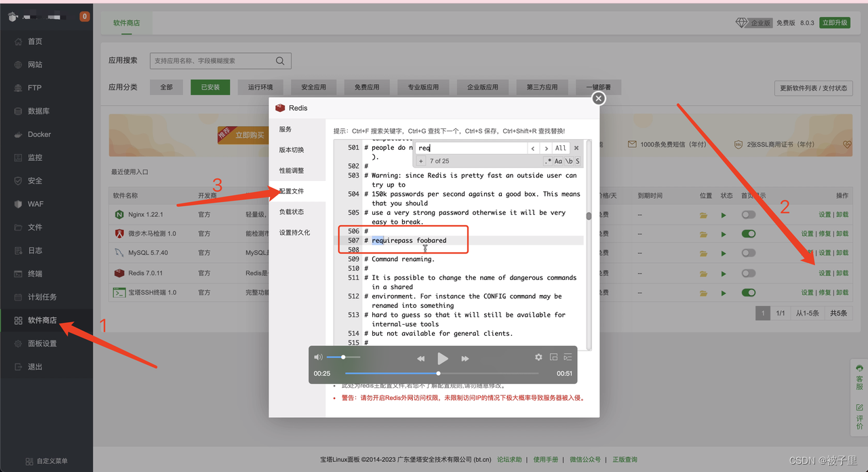The width and height of the screenshot is (868, 472).
Task: Click Nginx status play icon
Action: [724, 215]
